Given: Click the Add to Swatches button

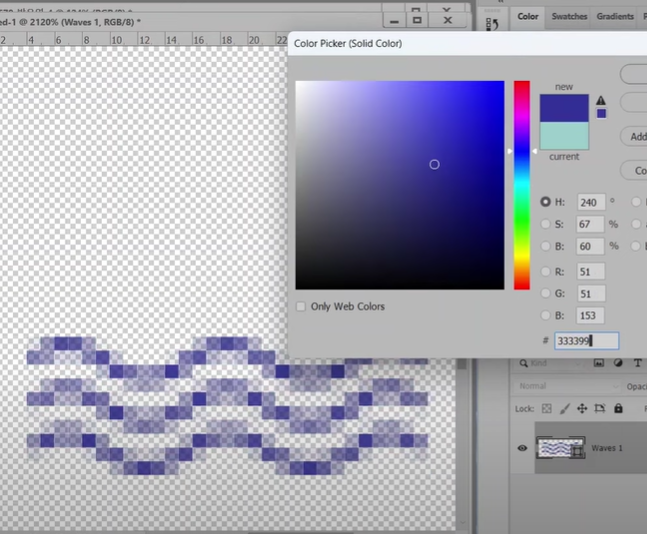Looking at the screenshot, I should 634,137.
